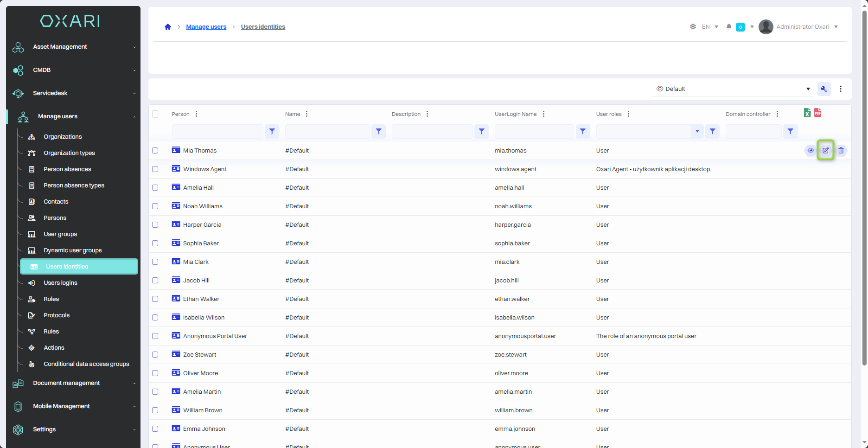868x448 pixels.
Task: Tick the checkbox for Windows Agent row
Action: [x=155, y=169]
